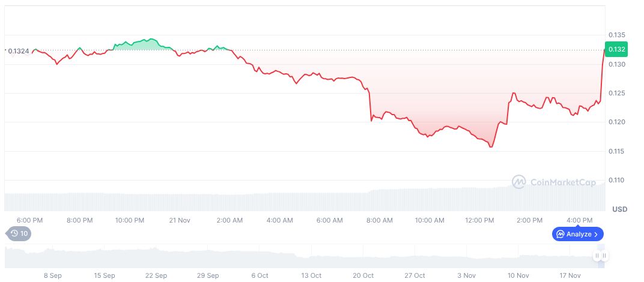The height and width of the screenshot is (282, 644).
Task: Click the 3 Nov label in navigator
Action: [466, 275]
